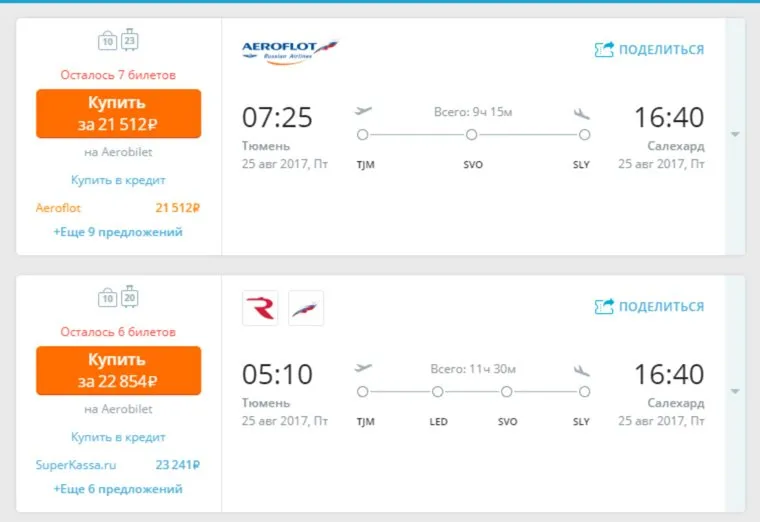Buy the ticket for 21 512 rubles
760x522 pixels.
(x=118, y=113)
